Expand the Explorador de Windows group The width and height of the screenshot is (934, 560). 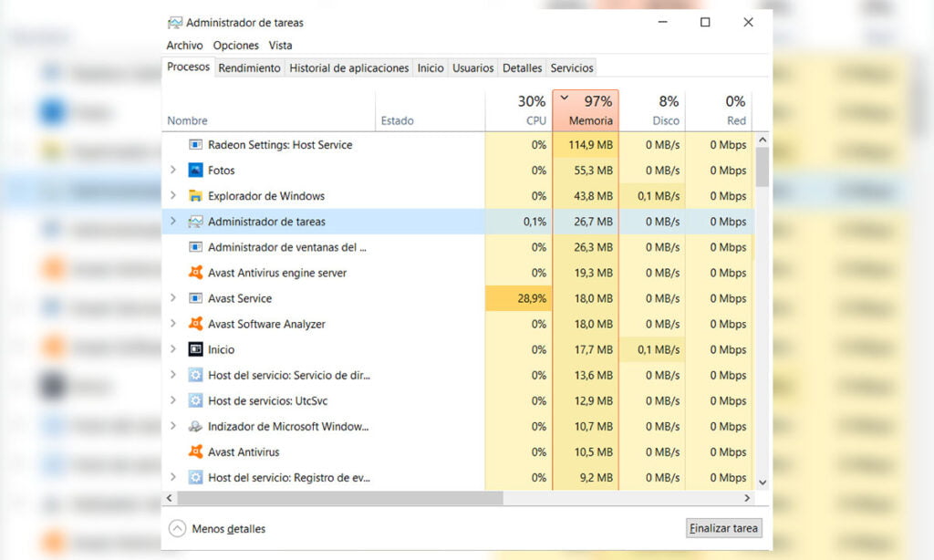pyautogui.click(x=173, y=195)
